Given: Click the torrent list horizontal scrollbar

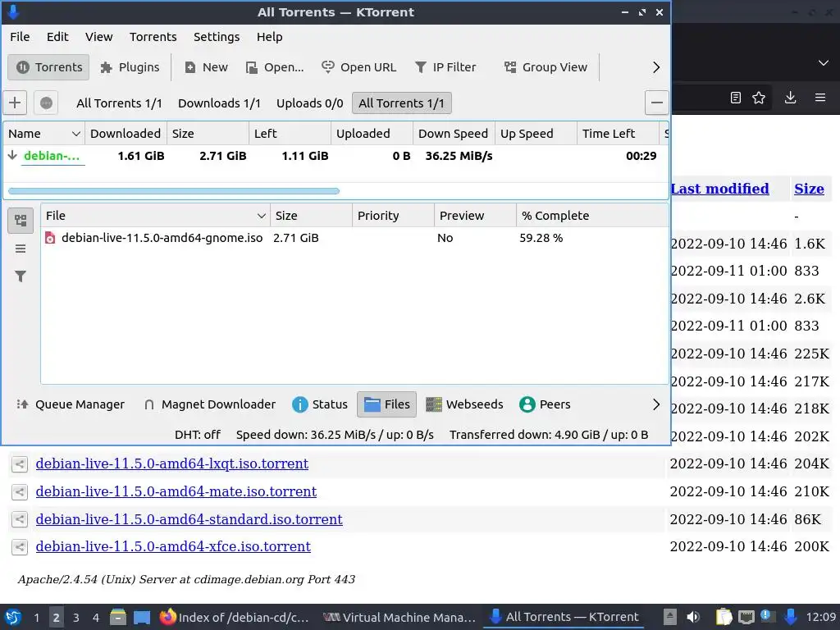Looking at the screenshot, I should pos(174,190).
